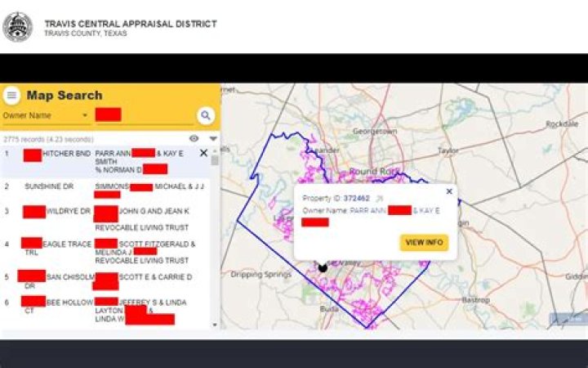
Task: Click the results list scroll down arrow
Action: 215,325
